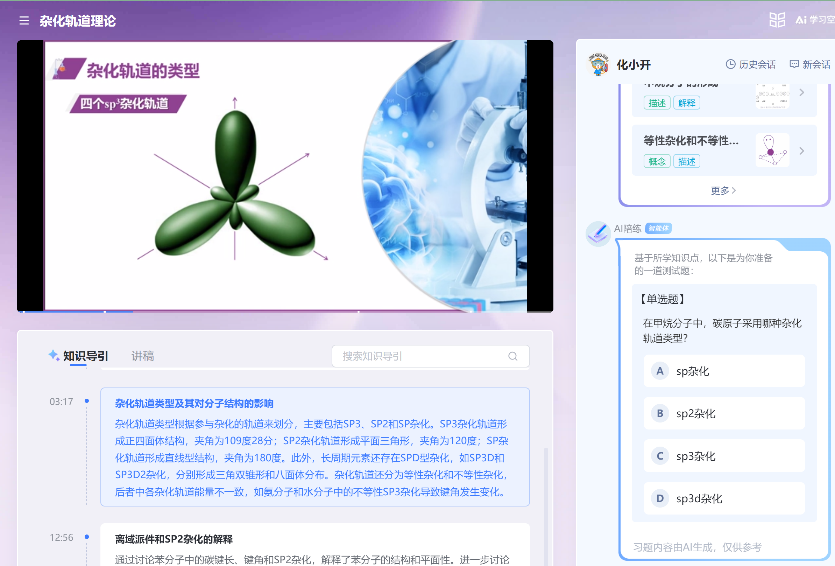
Task: Expand 更多 to show more knowledge cards
Action: (x=723, y=190)
